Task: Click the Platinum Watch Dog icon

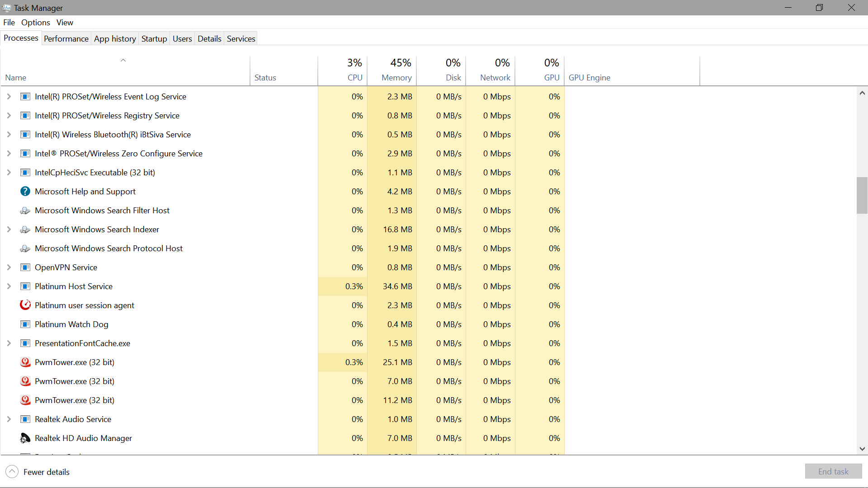Action: [25, 324]
